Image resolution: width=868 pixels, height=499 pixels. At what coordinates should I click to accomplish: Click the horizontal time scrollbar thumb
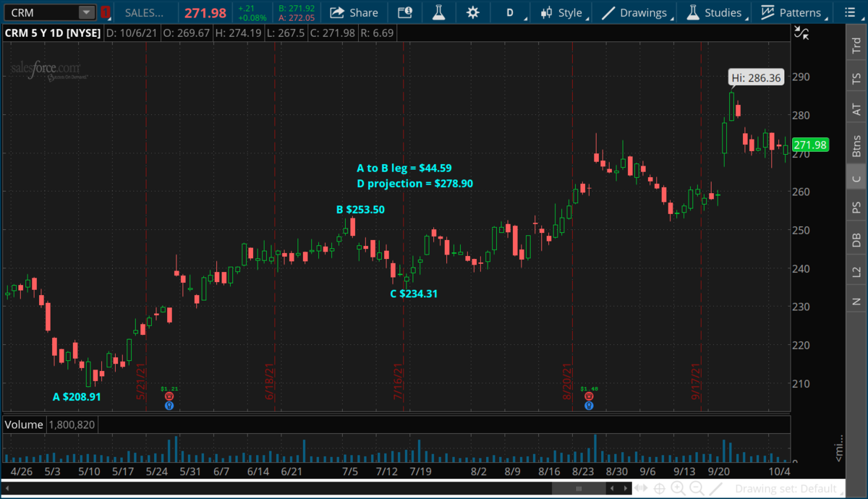click(x=580, y=489)
